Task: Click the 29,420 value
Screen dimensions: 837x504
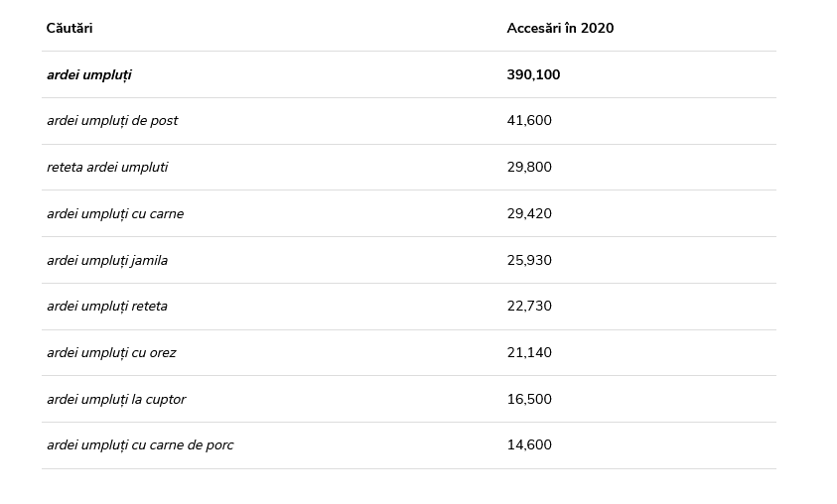Action: [x=529, y=214]
